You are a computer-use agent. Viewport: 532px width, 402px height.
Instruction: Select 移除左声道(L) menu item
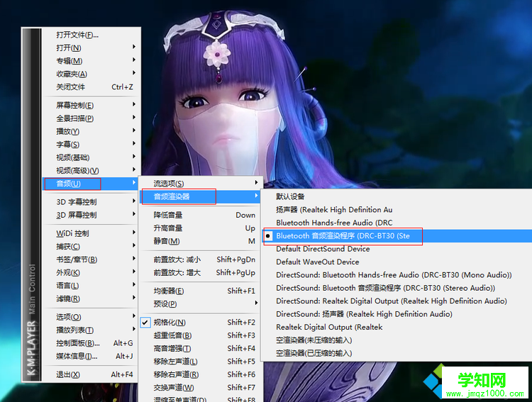(x=200, y=362)
